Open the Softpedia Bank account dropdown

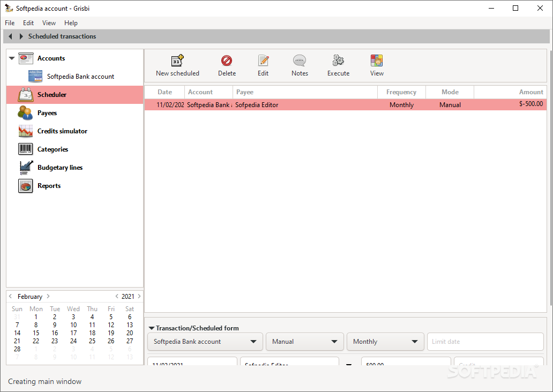205,342
